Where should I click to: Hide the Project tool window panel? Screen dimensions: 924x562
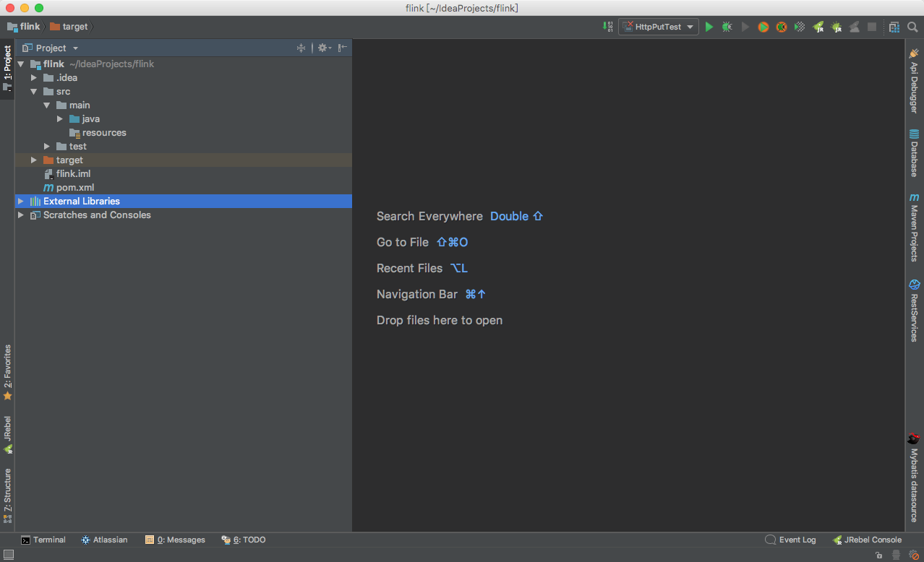click(343, 48)
